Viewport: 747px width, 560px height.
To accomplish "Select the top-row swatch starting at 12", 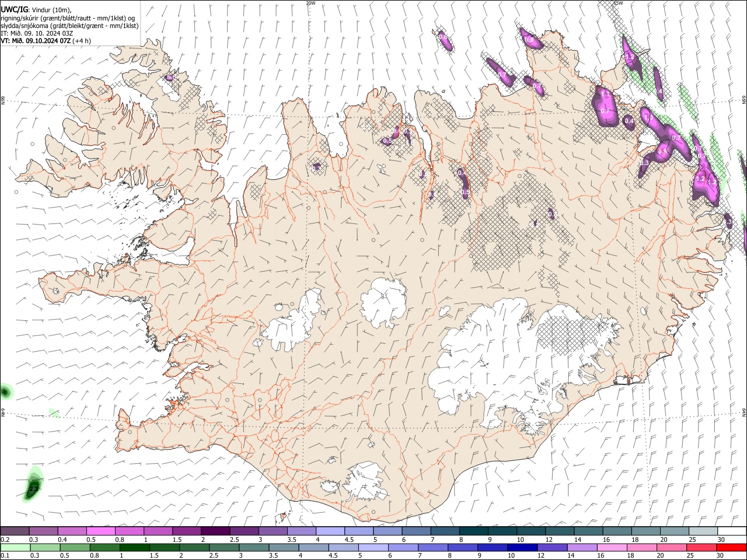I will coord(559,531).
